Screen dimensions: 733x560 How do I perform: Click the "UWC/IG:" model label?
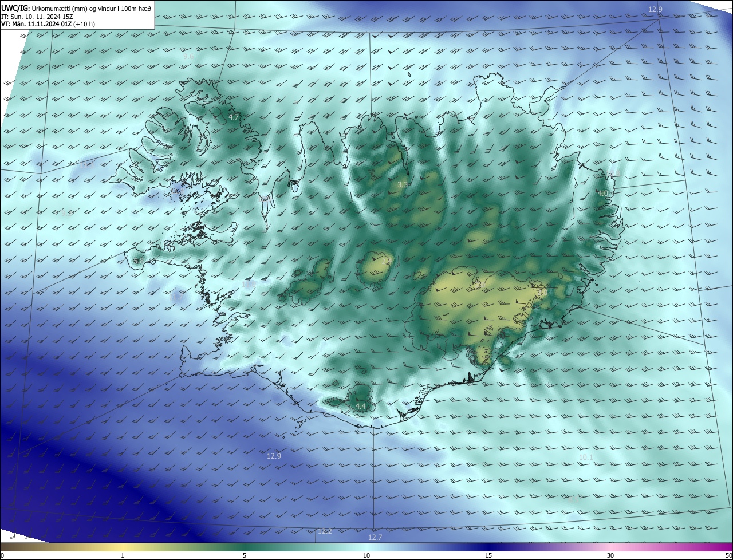(x=15, y=8)
